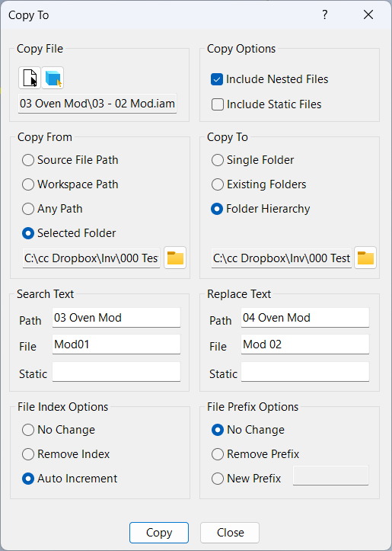Click the blue cube pick-component icon
Image resolution: width=392 pixels, height=551 pixels.
point(53,78)
